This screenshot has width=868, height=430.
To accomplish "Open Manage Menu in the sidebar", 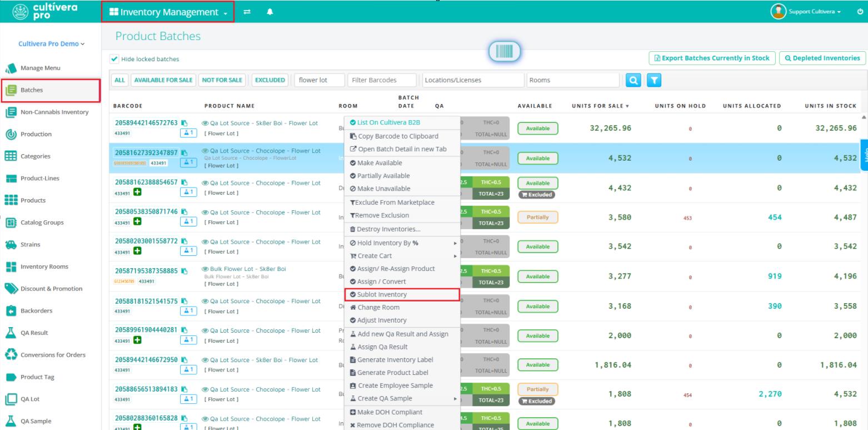I will 40,68.
